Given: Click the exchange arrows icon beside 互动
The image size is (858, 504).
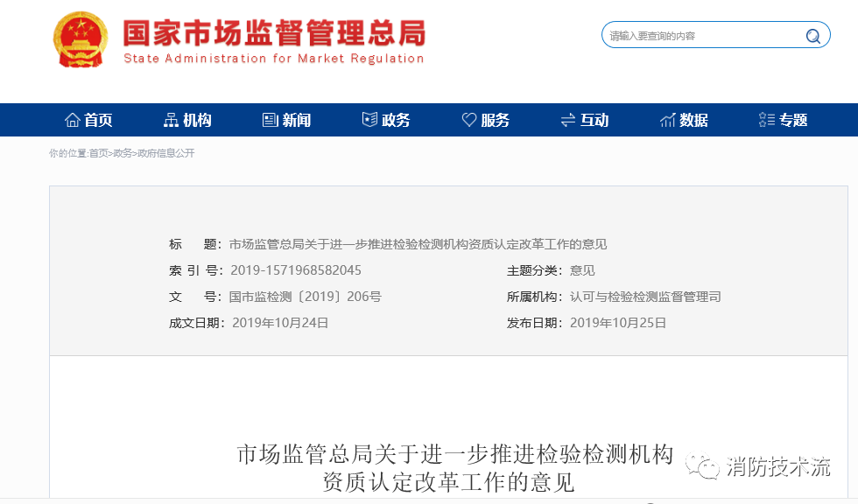Looking at the screenshot, I should click(568, 120).
